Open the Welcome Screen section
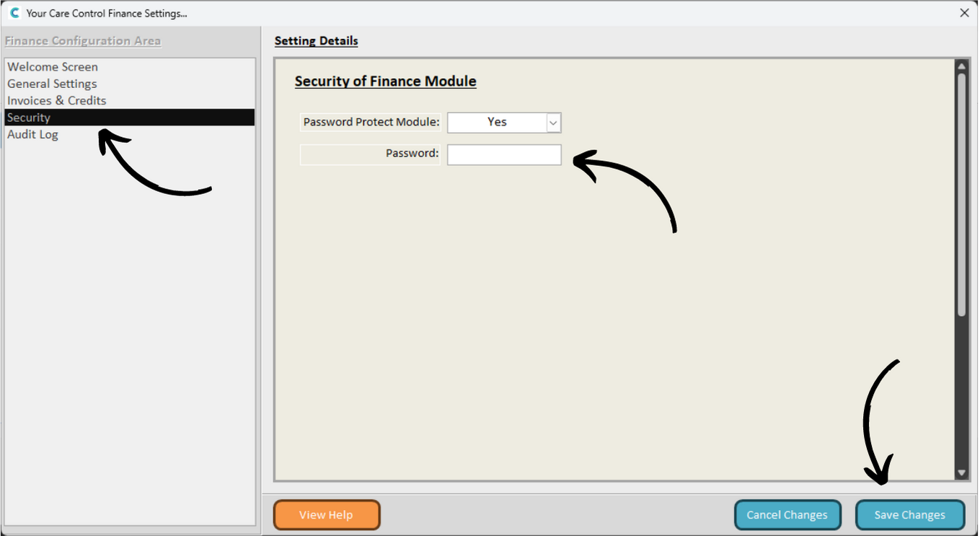 [x=53, y=67]
